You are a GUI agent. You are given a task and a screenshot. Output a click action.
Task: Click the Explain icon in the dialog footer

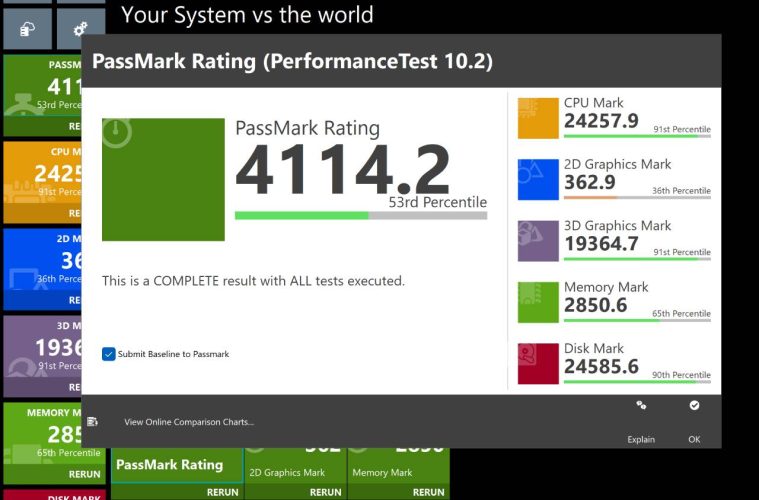[641, 405]
